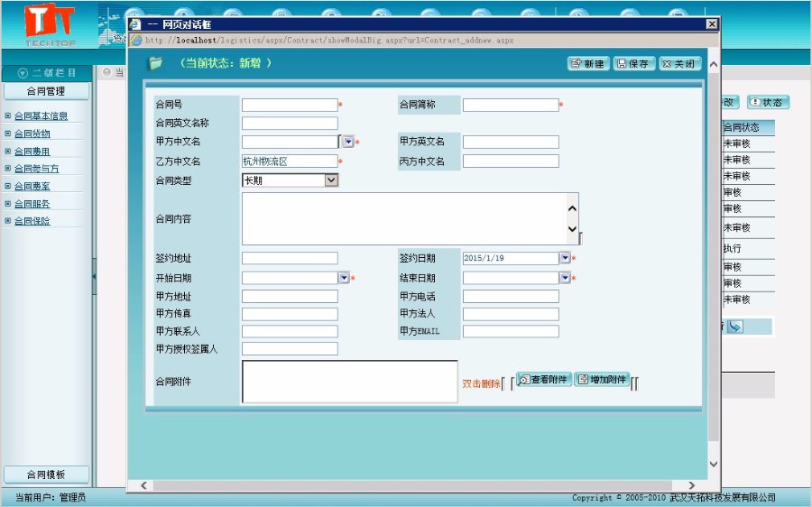Click the 当前用户: 管理员 status text
The image size is (812, 507).
coord(51,497)
